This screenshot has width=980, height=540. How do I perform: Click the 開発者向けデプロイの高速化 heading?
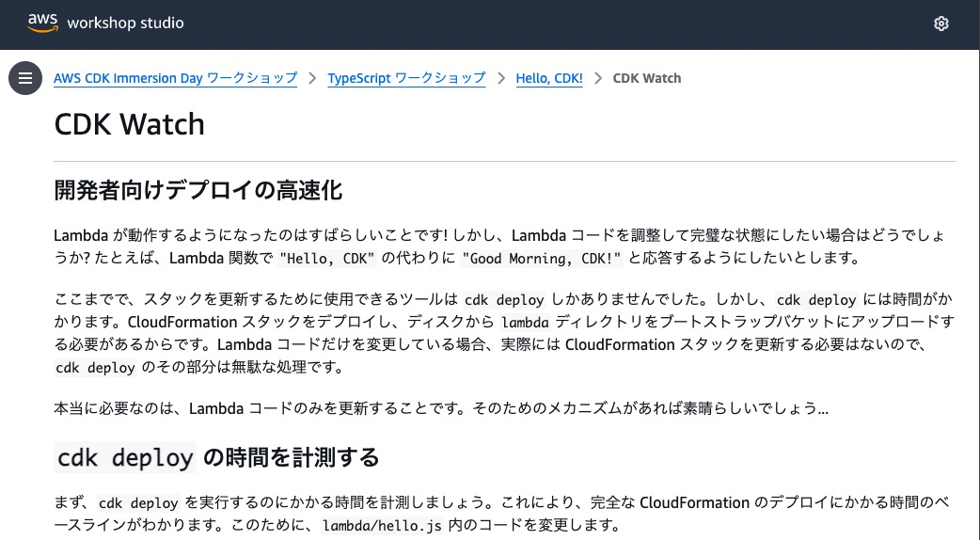pos(198,190)
